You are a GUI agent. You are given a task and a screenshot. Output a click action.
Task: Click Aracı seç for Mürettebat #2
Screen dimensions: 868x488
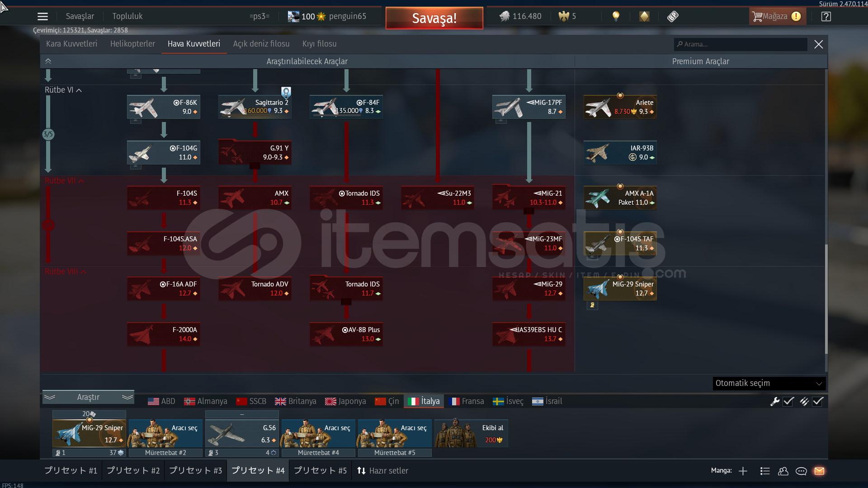(165, 434)
